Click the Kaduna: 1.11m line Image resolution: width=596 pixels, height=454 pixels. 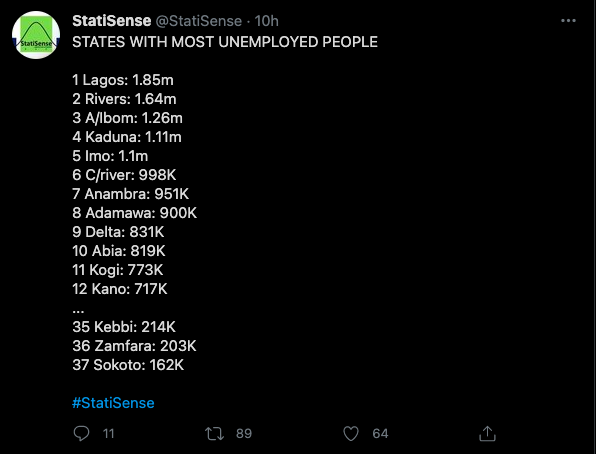tap(127, 137)
